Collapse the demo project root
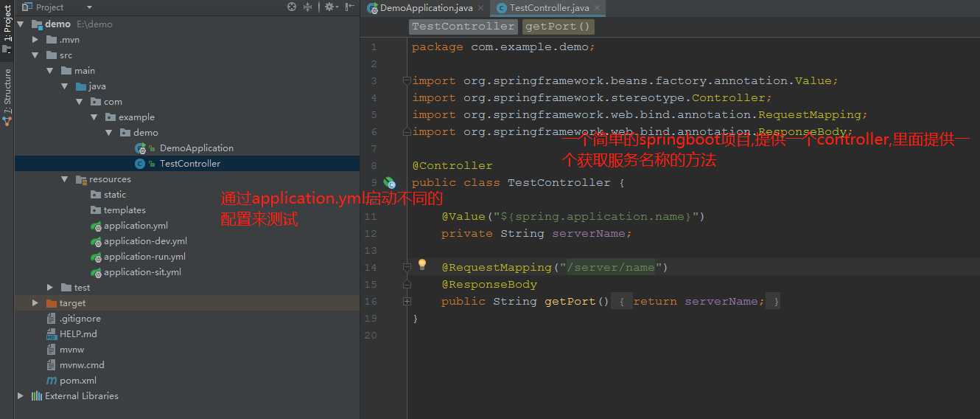The image size is (980, 419). (x=21, y=24)
